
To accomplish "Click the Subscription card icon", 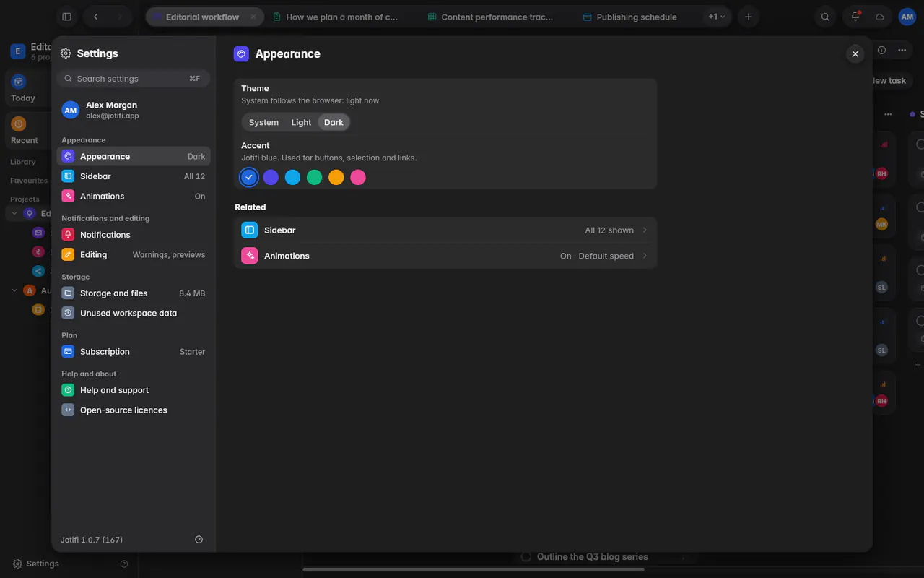I will click(x=68, y=352).
